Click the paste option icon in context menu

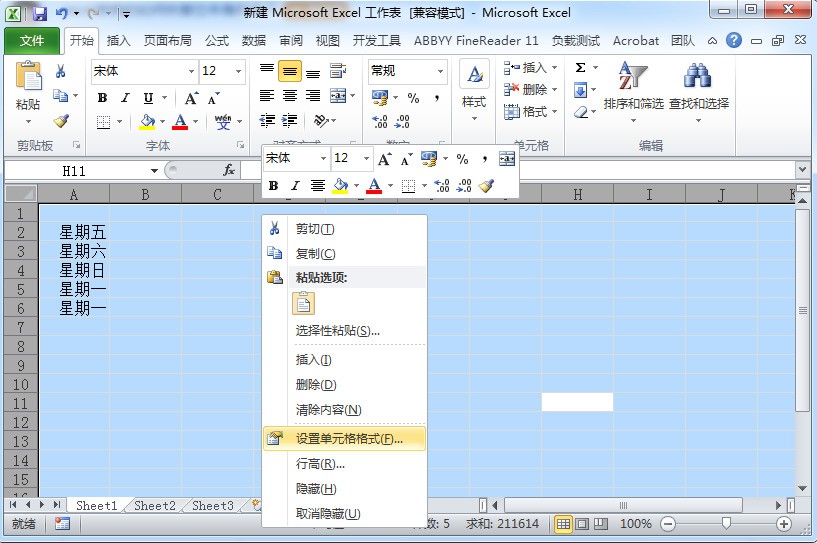click(x=303, y=303)
